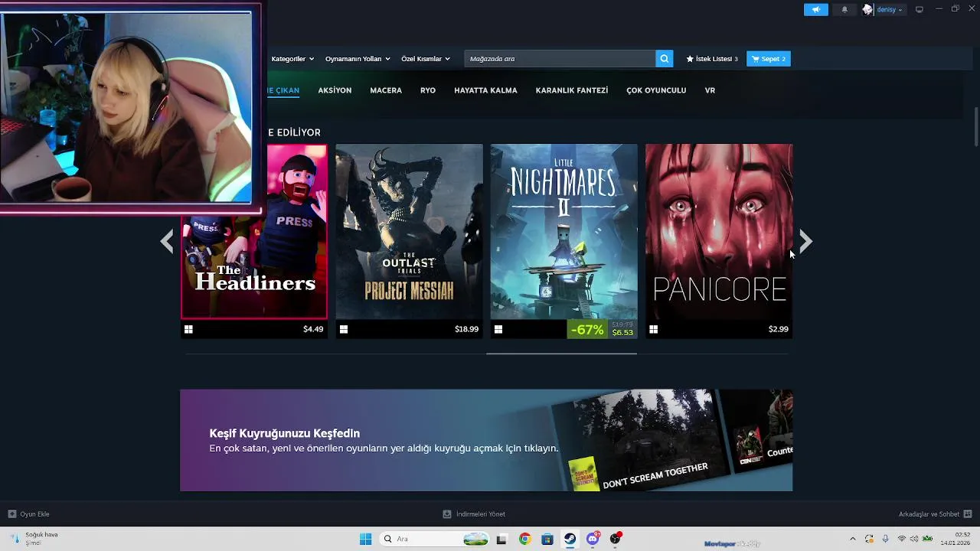Click the $2.99 PANICORE price
Viewport: 980px width, 551px height.
[778, 329]
